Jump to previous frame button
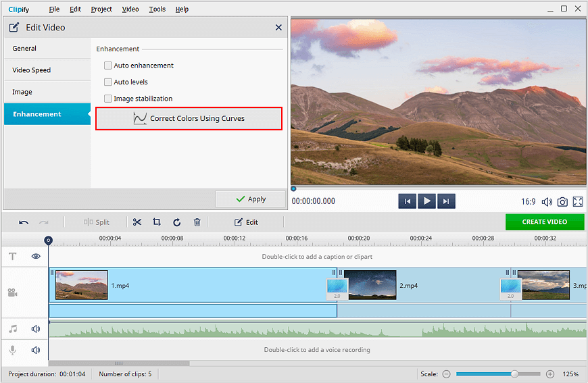The height and width of the screenshot is (383, 588). (x=408, y=201)
